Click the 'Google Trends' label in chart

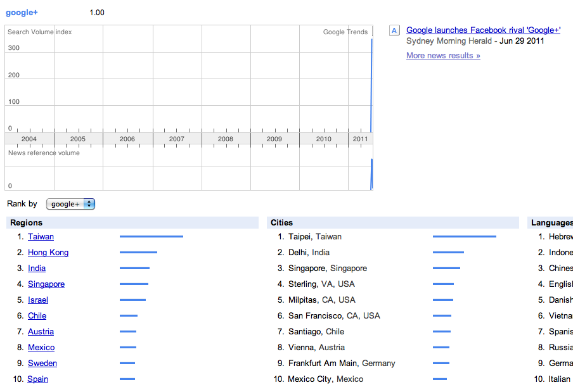pos(345,32)
